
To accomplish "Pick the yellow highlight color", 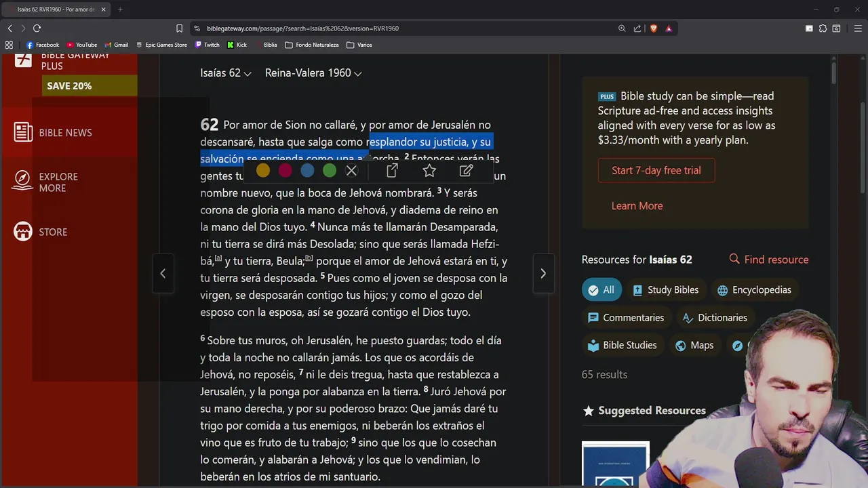I will click(x=263, y=171).
